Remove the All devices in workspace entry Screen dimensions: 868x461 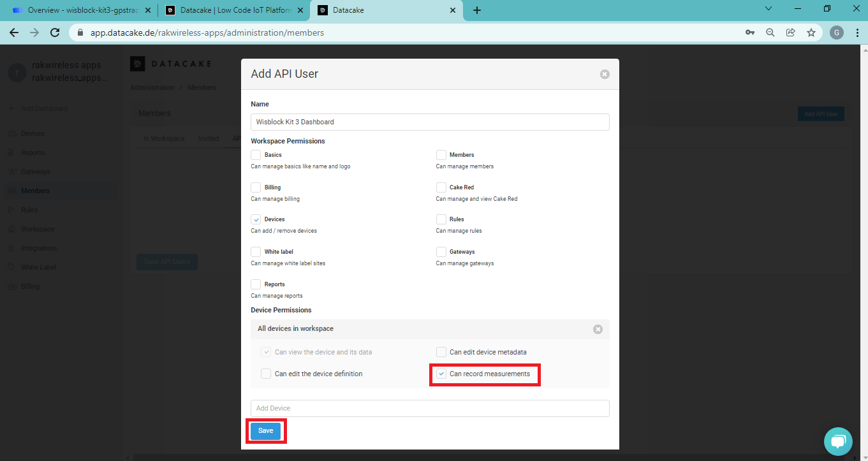coord(598,330)
